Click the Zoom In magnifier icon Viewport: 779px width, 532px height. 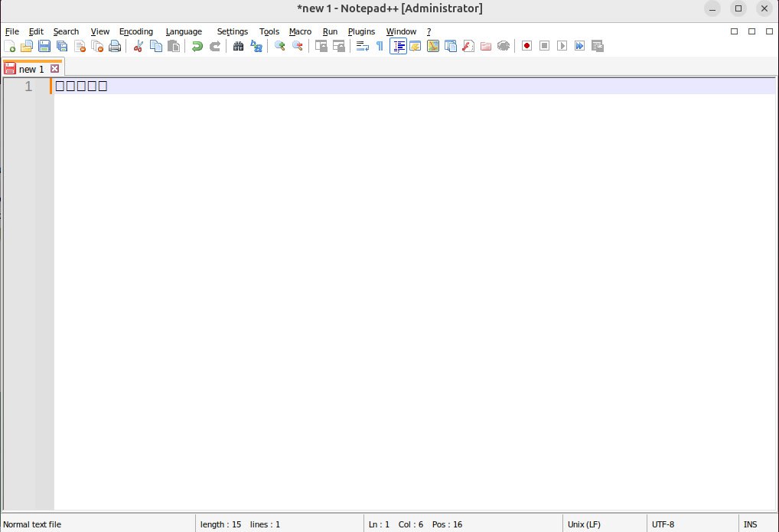pos(280,46)
